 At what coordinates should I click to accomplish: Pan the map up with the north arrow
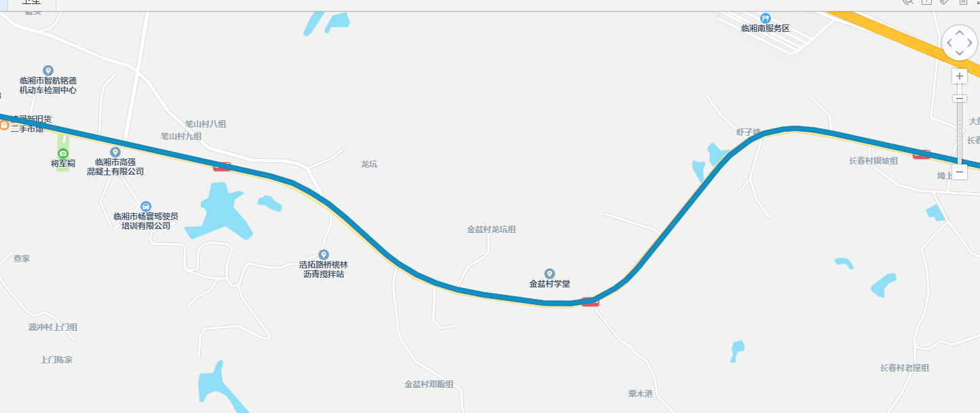960,33
